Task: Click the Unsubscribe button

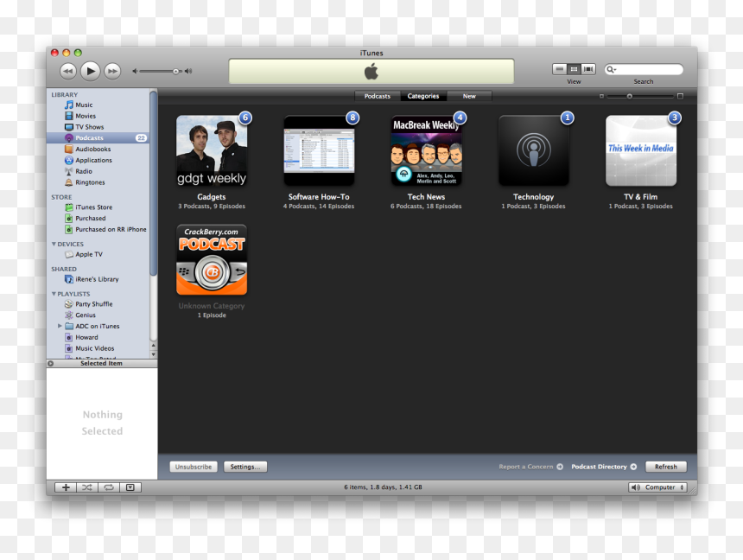Action: point(194,467)
